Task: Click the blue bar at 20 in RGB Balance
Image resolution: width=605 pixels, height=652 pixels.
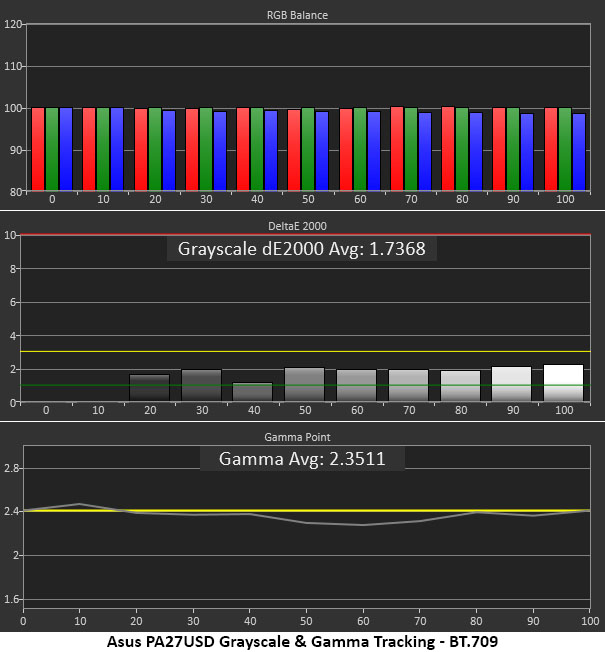Action: 169,150
